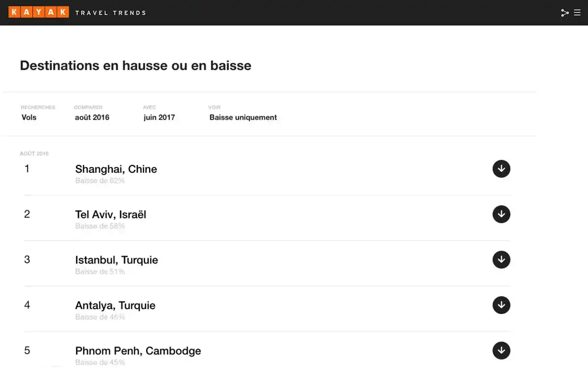Click the Destinations en hausse ou en baisse heading
This screenshot has width=588, height=368.
(x=135, y=66)
